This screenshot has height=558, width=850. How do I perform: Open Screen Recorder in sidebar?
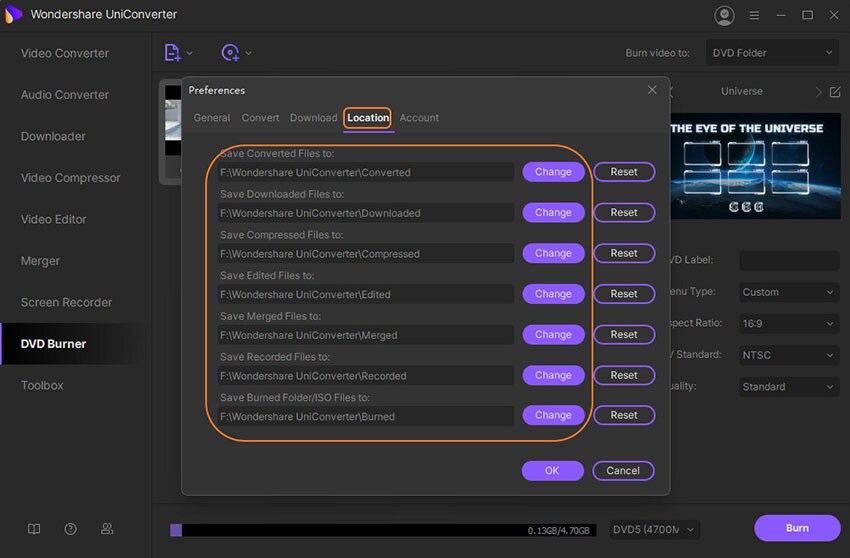point(66,302)
